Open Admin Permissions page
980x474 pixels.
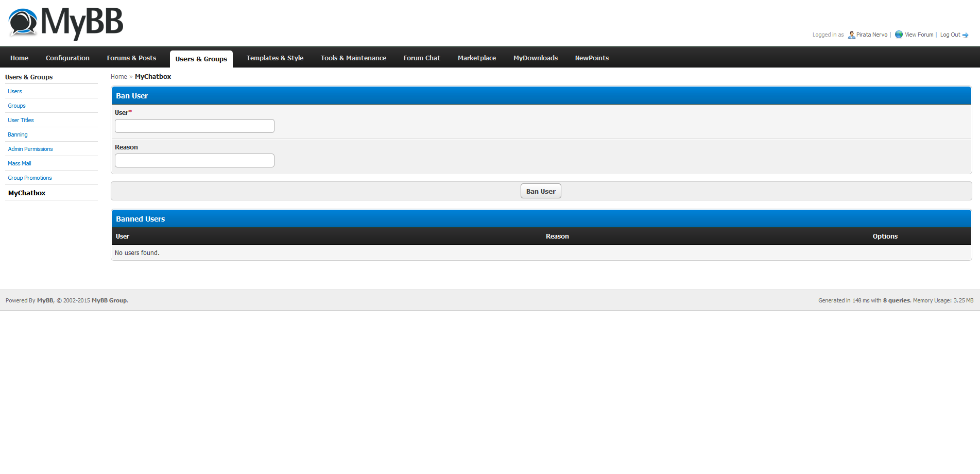click(x=30, y=149)
